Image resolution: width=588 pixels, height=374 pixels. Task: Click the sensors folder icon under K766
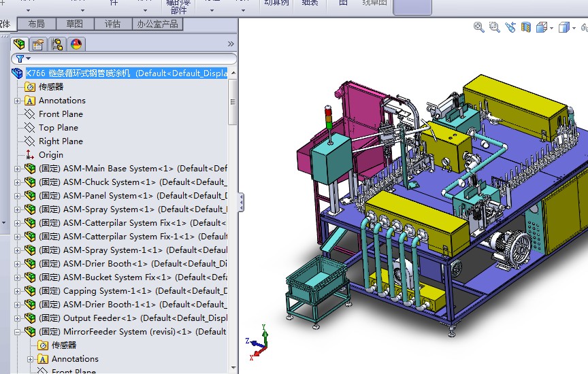click(30, 87)
